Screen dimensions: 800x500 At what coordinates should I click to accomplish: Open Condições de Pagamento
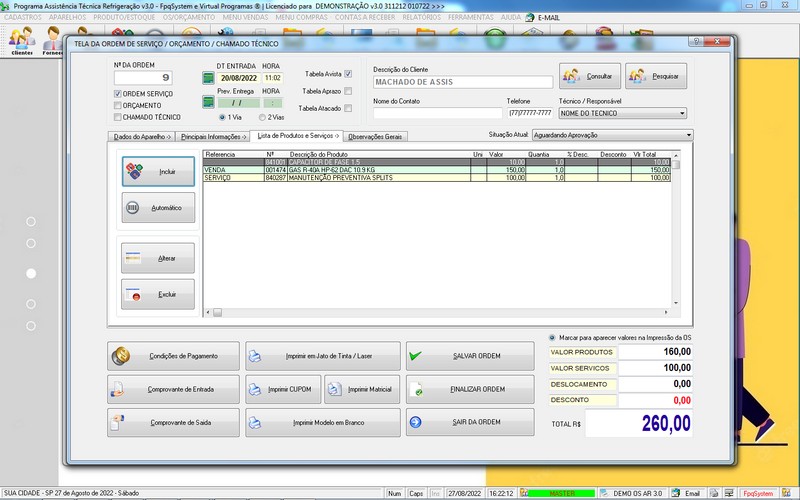[173, 356]
